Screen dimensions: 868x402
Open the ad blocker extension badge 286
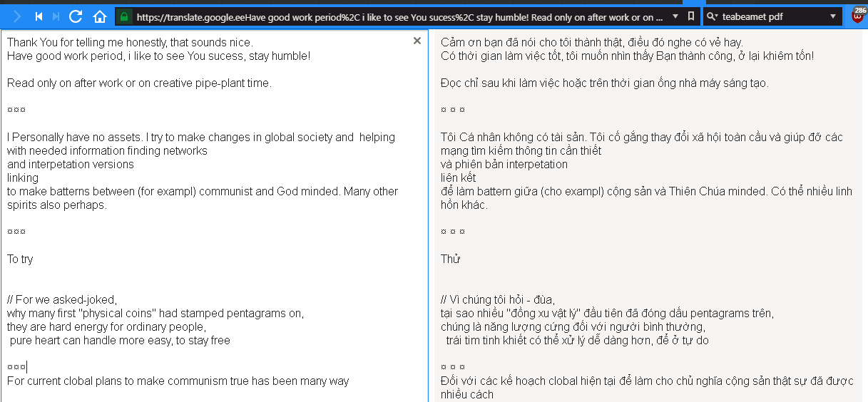[858, 15]
